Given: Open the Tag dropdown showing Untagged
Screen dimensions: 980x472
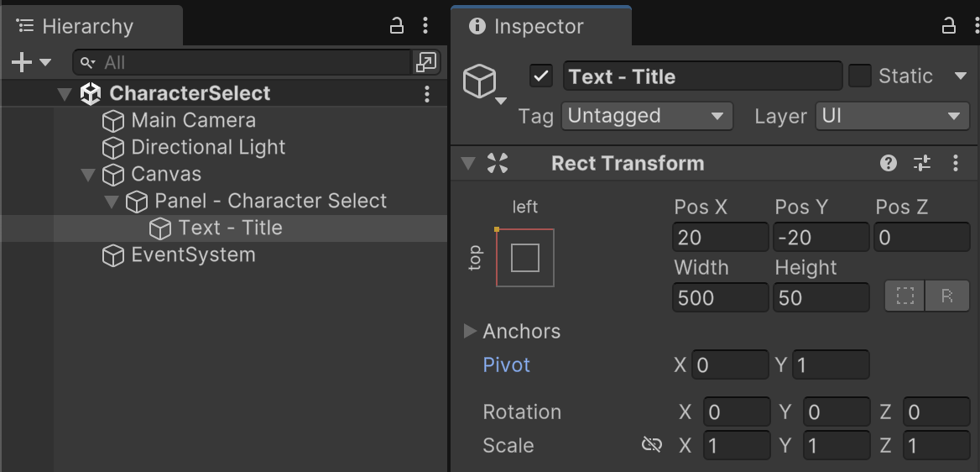Looking at the screenshot, I should [647, 116].
